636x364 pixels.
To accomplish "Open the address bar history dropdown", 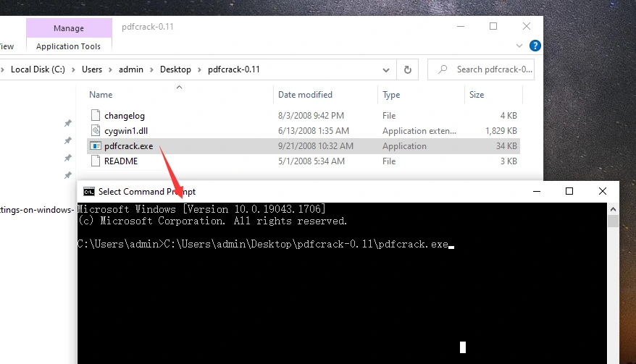I will click(x=386, y=69).
